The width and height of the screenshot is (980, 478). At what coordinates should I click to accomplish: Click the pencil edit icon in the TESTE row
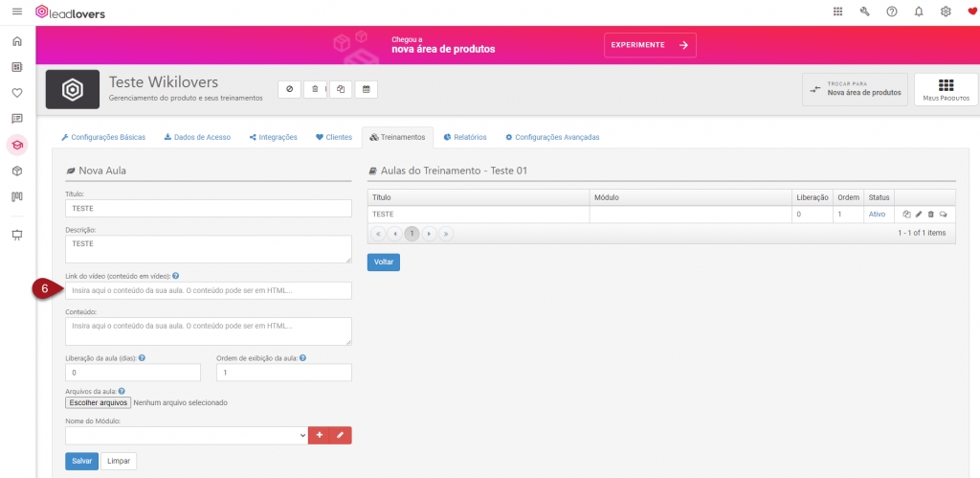pyautogui.click(x=919, y=215)
